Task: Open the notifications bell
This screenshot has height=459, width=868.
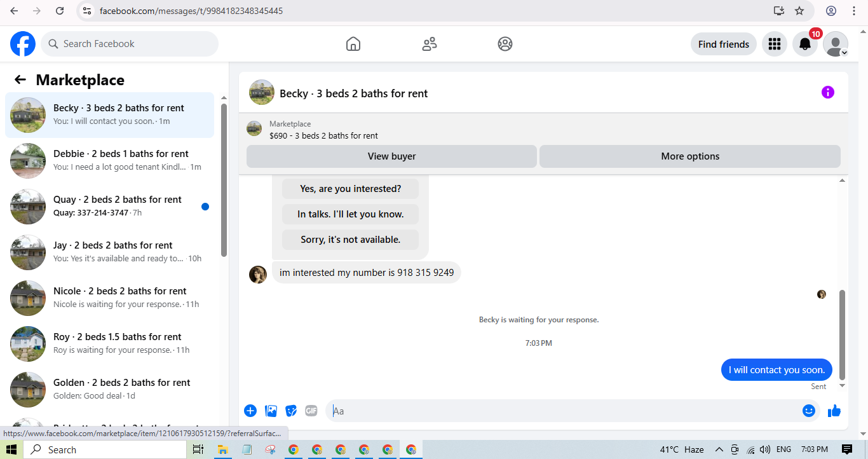Action: [x=804, y=44]
